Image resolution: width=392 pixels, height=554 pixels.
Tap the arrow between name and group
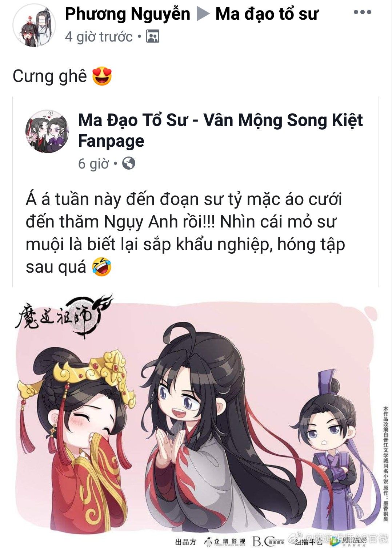203,15
